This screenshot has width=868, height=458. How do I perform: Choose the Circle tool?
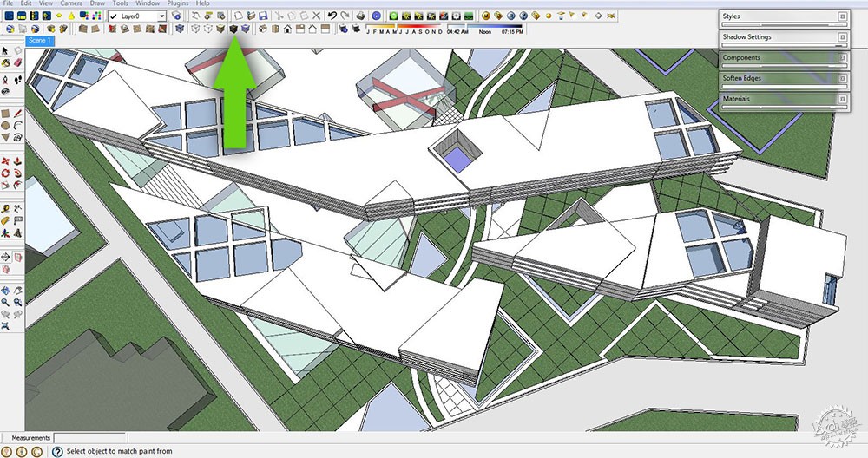(5, 126)
